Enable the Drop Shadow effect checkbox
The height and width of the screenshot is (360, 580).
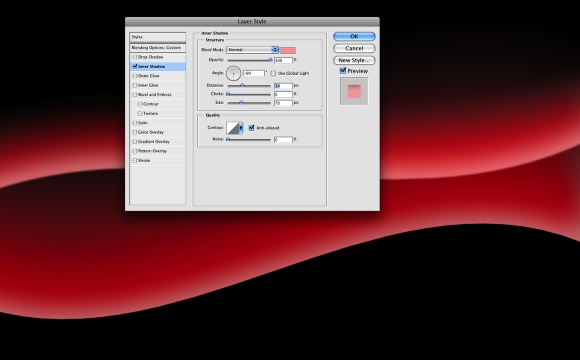click(x=135, y=57)
